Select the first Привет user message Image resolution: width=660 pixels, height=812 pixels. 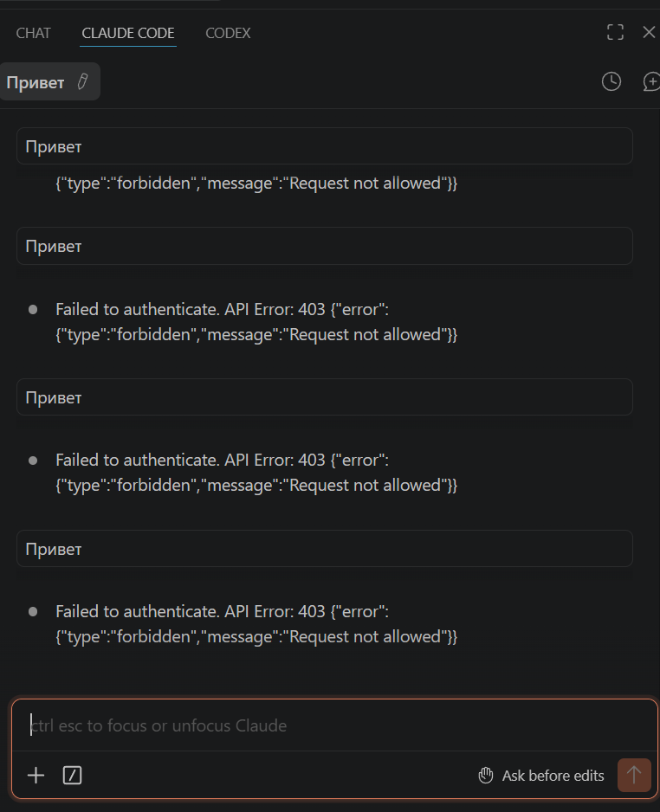tap(324, 146)
